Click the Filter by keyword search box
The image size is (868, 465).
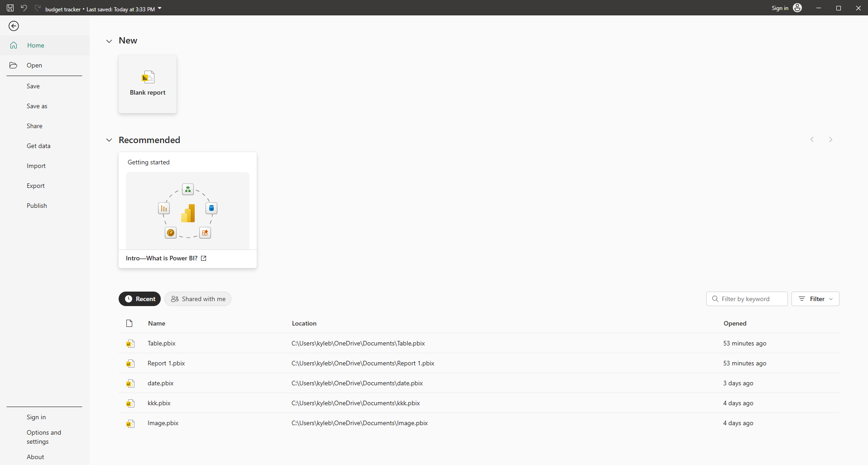point(747,299)
